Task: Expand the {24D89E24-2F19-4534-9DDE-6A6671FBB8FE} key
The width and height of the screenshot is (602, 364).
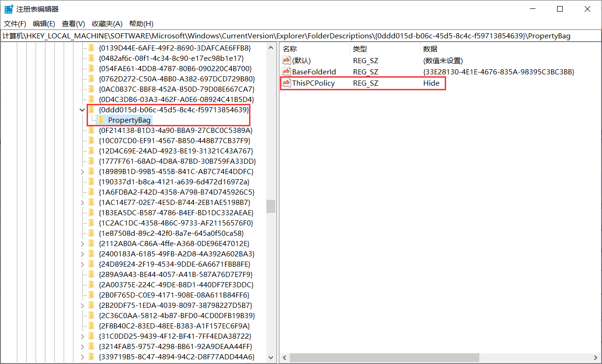Action: (x=82, y=264)
